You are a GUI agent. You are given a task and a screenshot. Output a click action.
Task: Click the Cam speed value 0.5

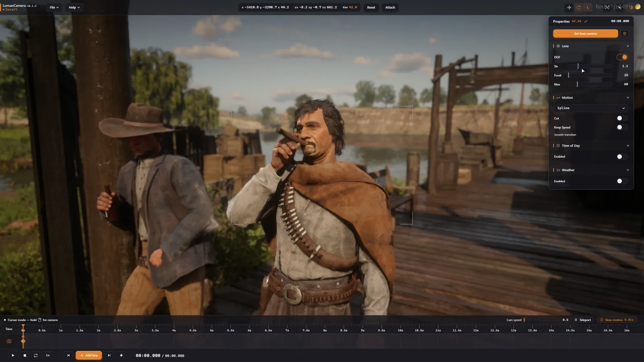pyautogui.click(x=565, y=320)
